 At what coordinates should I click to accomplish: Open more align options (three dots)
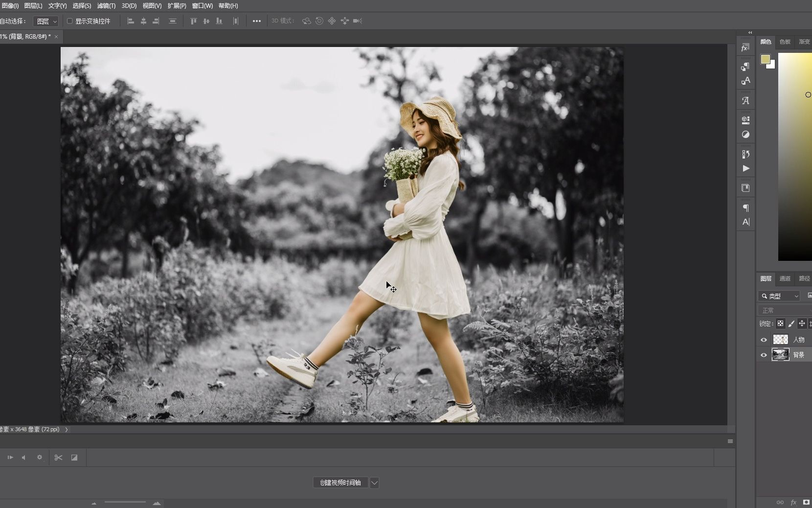pyautogui.click(x=256, y=21)
